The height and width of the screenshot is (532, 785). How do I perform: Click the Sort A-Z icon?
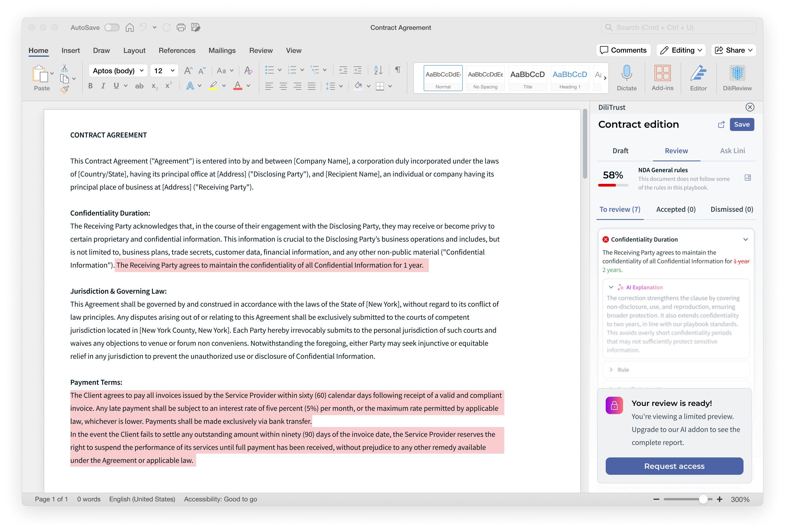pyautogui.click(x=378, y=70)
